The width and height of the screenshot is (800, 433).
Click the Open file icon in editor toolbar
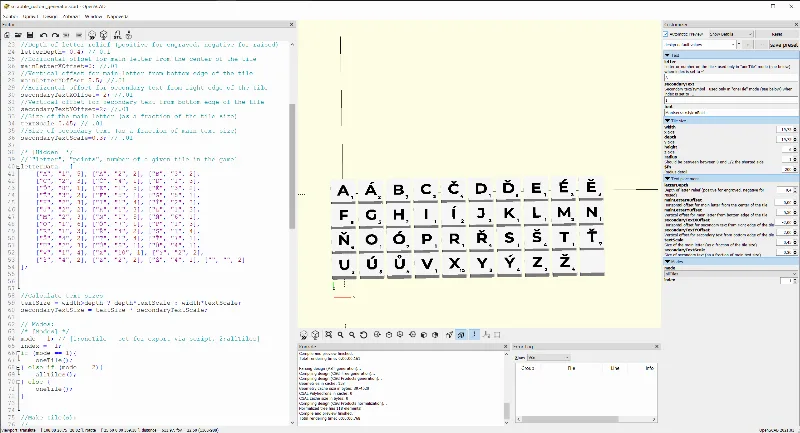(x=18, y=35)
